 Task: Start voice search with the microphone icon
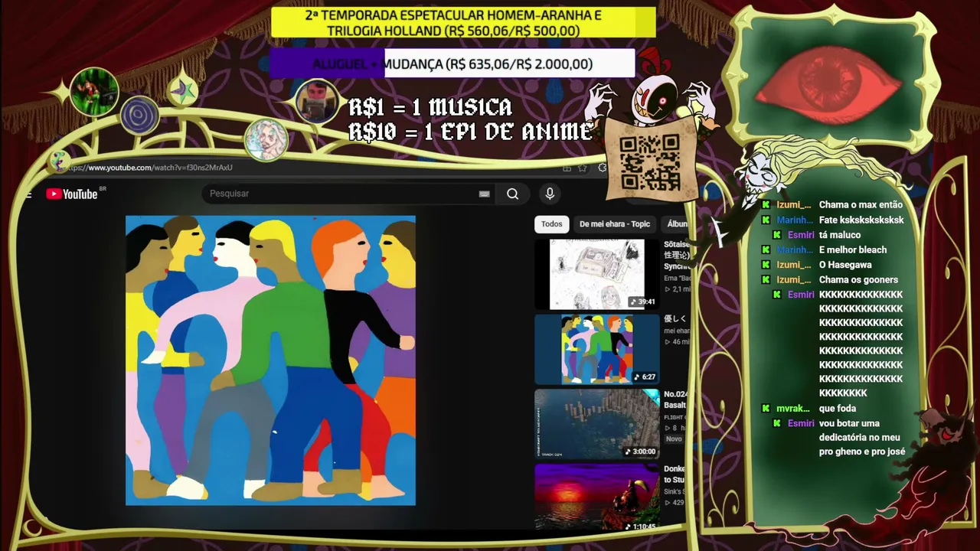tap(550, 194)
